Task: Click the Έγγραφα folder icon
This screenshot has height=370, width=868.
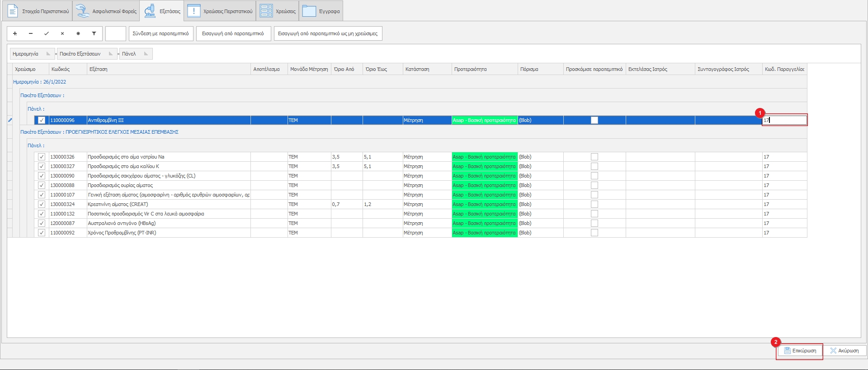Action: pos(309,11)
